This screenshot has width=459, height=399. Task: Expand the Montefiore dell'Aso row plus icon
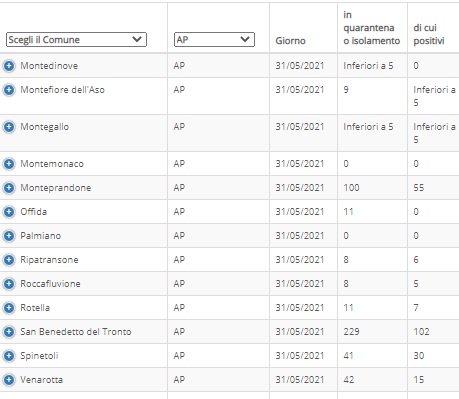tap(9, 90)
